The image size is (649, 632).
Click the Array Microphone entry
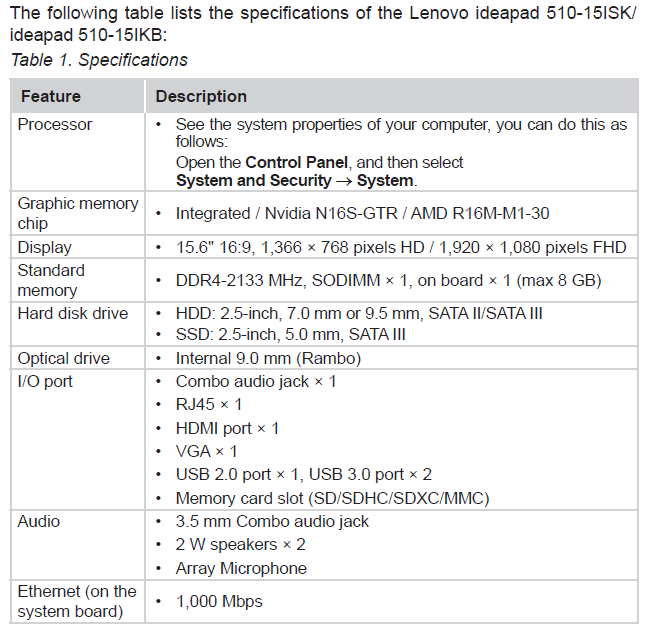tap(241, 568)
